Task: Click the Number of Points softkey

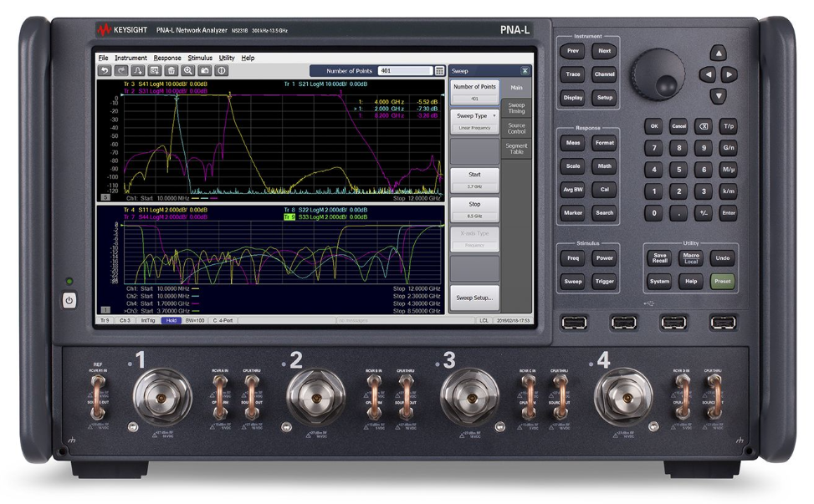Action: click(x=474, y=92)
